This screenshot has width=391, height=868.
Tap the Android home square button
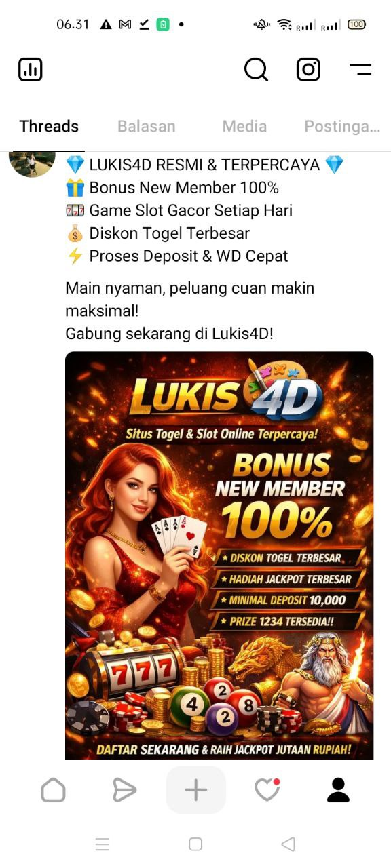coord(195,844)
